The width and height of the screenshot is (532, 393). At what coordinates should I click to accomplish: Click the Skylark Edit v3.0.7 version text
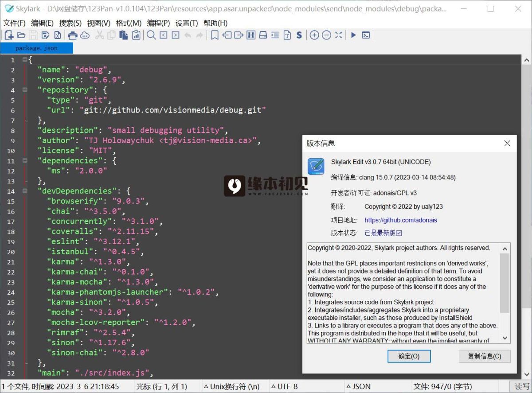pos(381,162)
